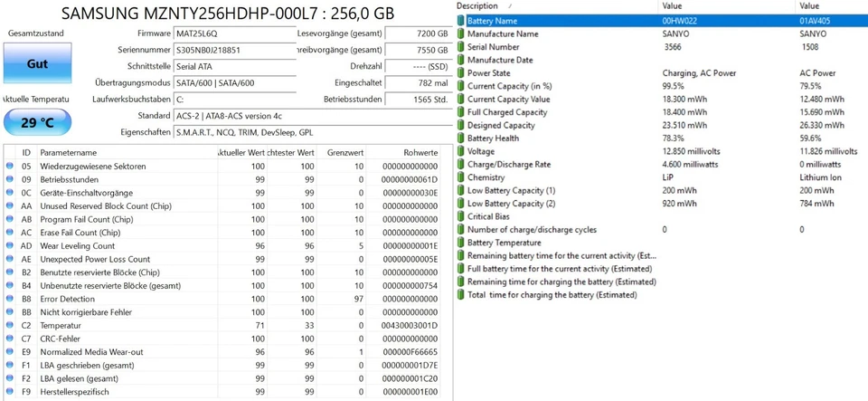Click the Gut health status button
The height and width of the screenshot is (401, 868).
(37, 63)
